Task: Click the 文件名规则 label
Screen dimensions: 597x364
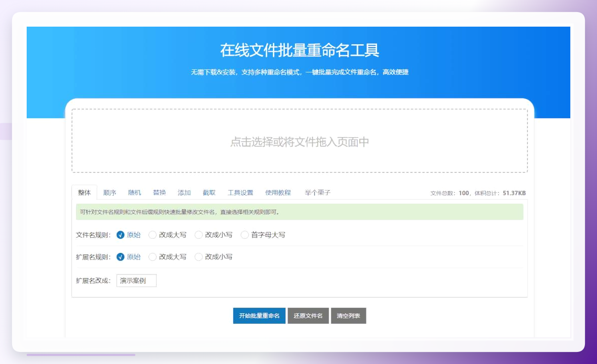Action: [x=93, y=235]
